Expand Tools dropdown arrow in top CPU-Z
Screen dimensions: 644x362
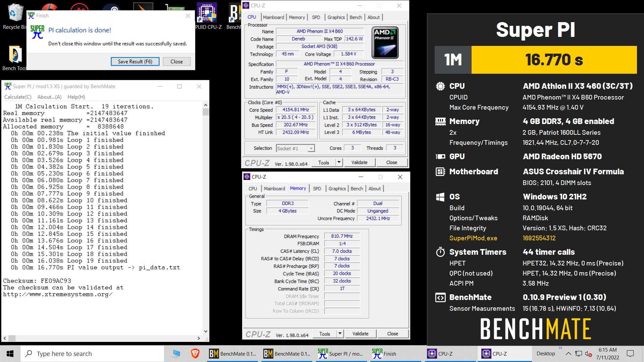[339, 163]
